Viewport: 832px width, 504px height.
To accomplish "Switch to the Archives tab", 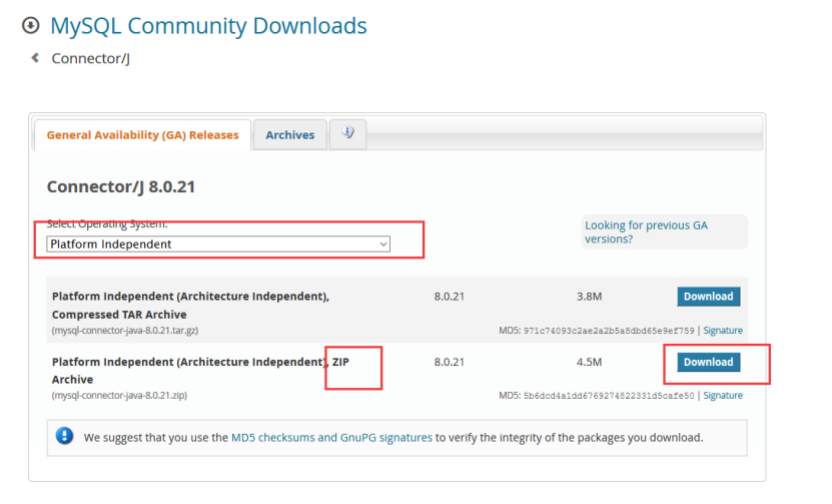I will click(x=290, y=135).
